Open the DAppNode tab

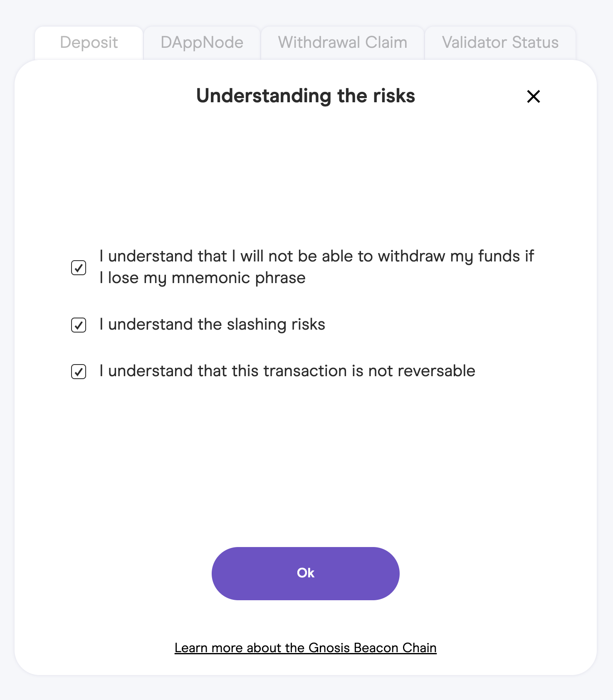[x=202, y=43]
